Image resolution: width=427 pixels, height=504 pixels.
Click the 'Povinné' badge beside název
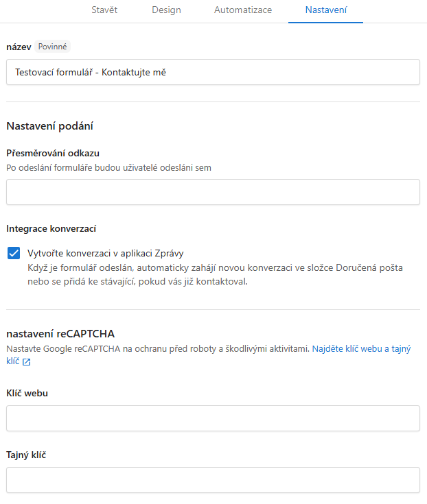tap(53, 47)
